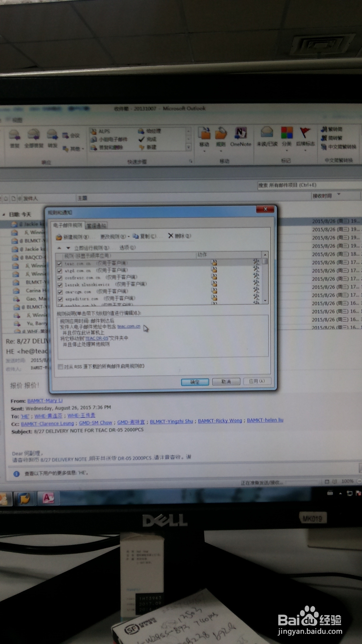Uncheck the expeditors.com rule checkbox
The height and width of the screenshot is (644, 362).
[60, 299]
